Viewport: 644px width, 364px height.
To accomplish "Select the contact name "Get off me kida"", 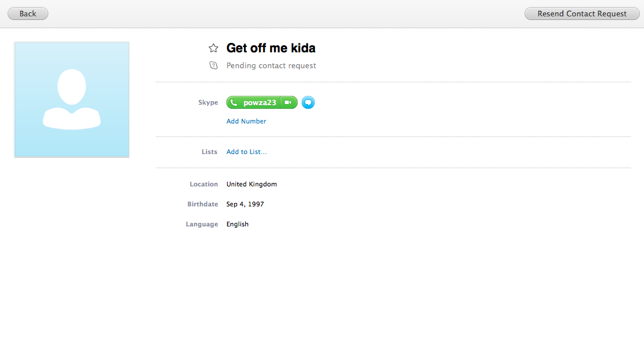I will pos(271,48).
